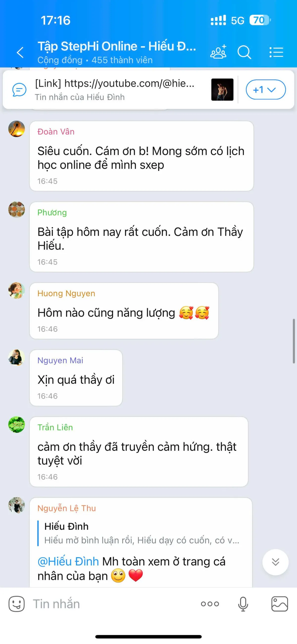Open the add members icon
Screen dimensions: 297x644
pos(218,52)
